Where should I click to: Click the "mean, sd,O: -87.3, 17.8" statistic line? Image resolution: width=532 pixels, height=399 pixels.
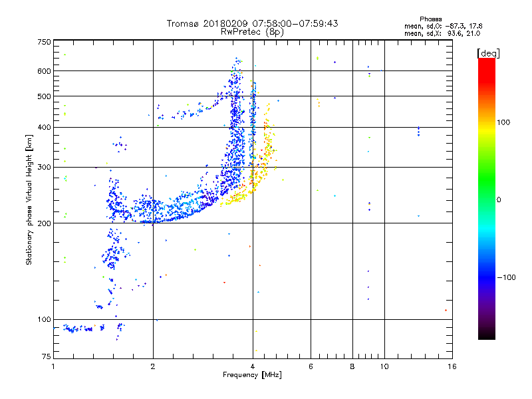click(443, 26)
